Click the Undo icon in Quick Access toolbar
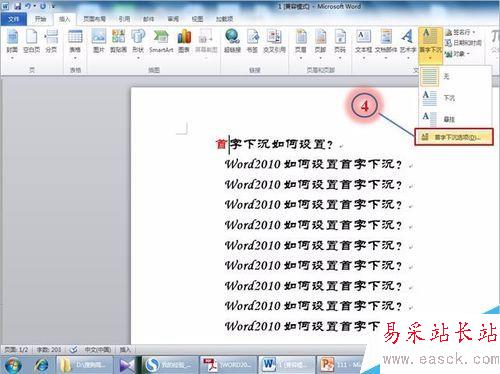 click(28, 6)
